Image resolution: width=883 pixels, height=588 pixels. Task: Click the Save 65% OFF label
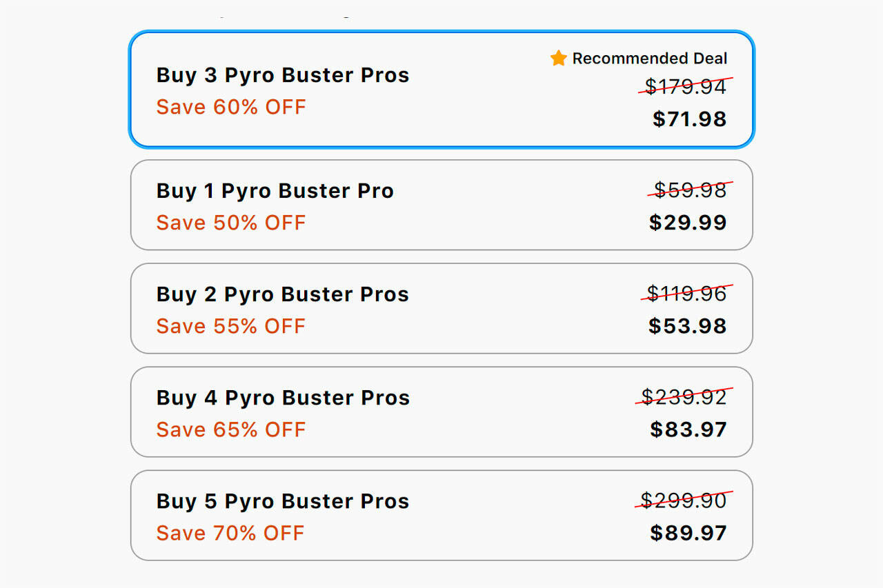[230, 429]
